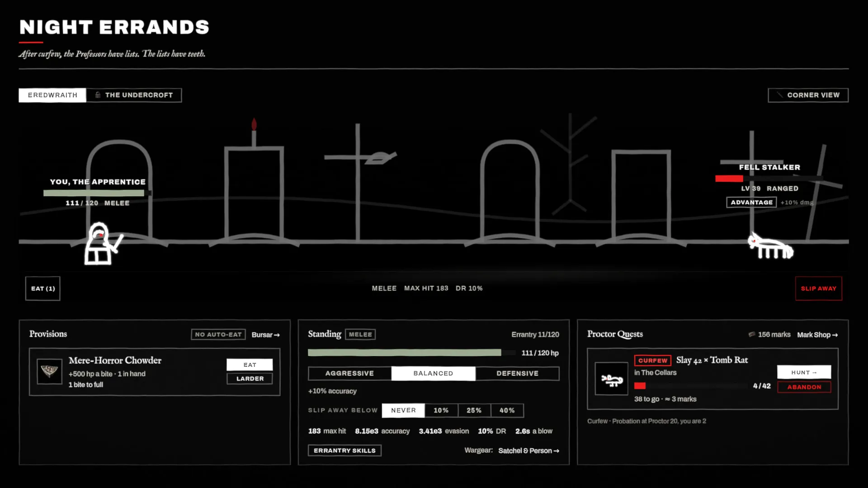868x488 pixels.
Task: Click the Tomb Rat quest icon
Action: (611, 379)
